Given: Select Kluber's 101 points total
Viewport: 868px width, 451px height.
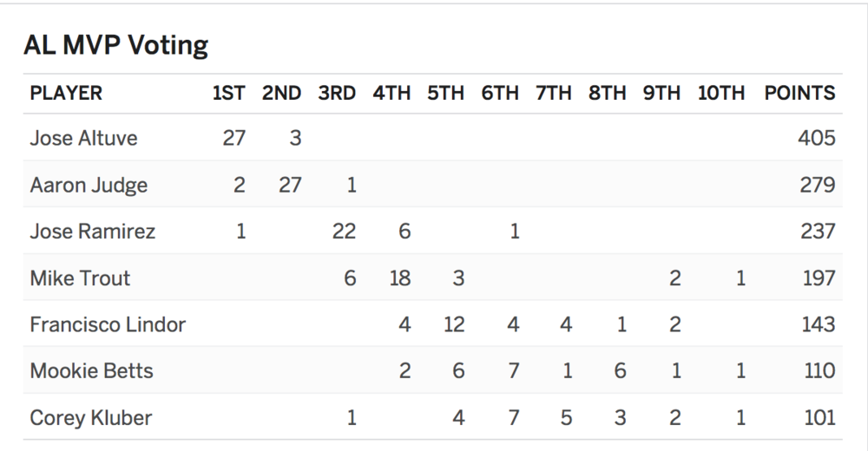Looking at the screenshot, I should (820, 418).
